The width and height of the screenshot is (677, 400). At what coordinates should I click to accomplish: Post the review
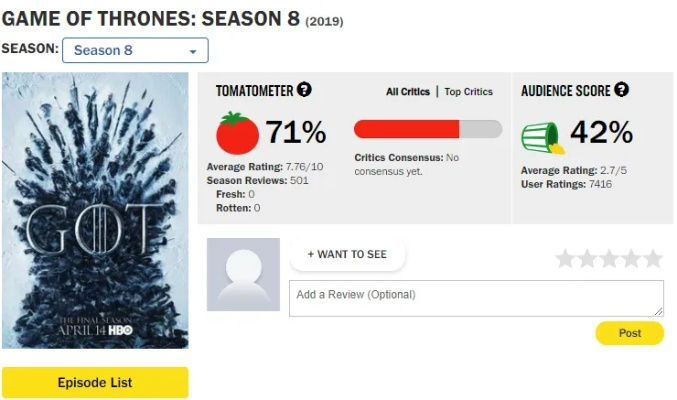coord(629,333)
